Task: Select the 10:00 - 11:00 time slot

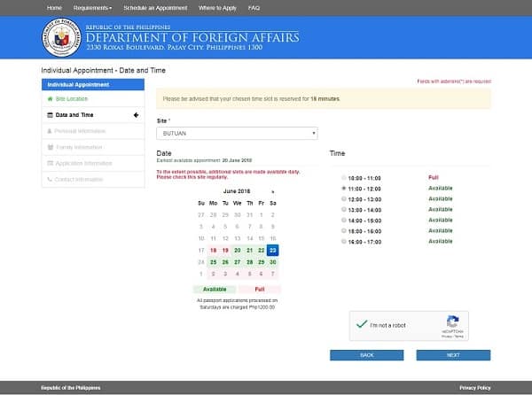Action: 344,178
